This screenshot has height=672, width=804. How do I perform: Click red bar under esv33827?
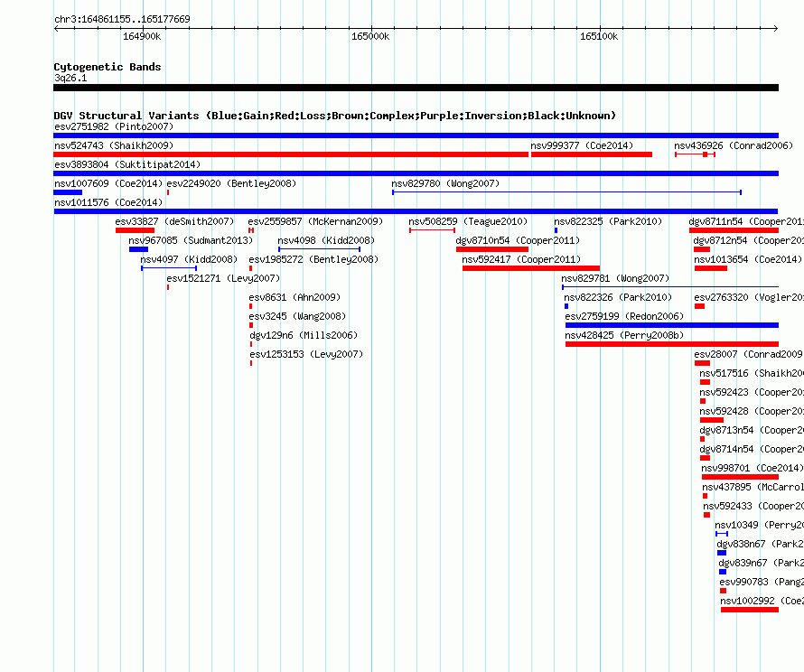pos(135,230)
